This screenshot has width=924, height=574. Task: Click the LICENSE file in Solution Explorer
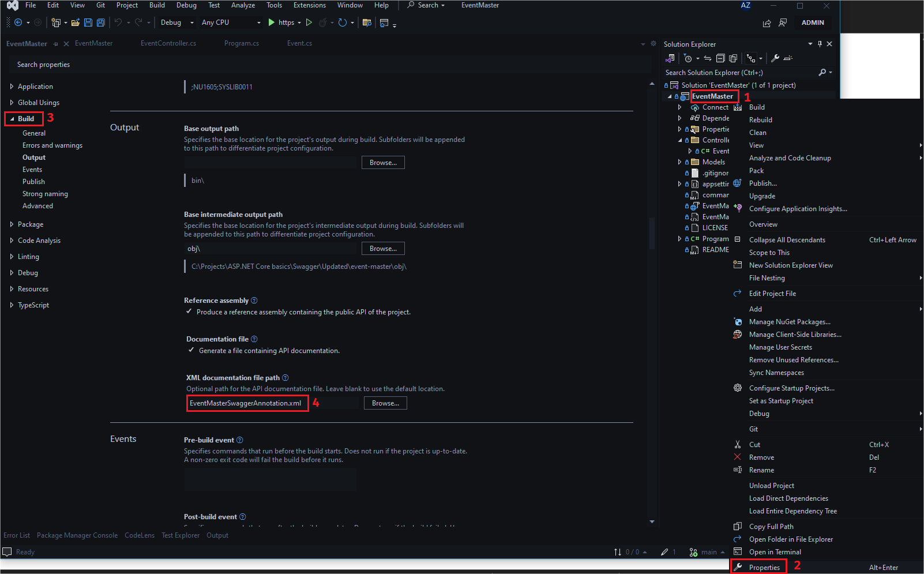[x=715, y=228]
